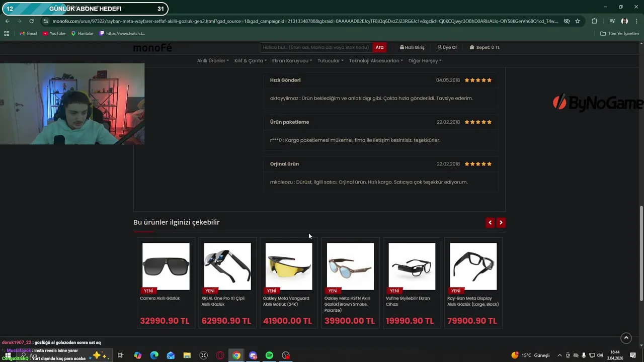
Task: Expand the Kılıf & Çanta menu
Action: (251, 60)
